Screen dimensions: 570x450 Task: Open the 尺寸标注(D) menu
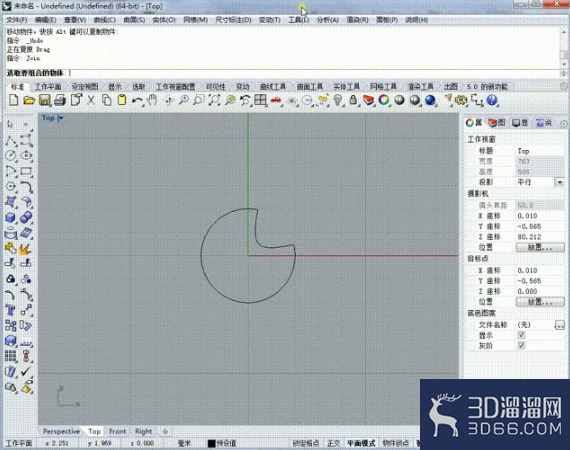233,20
